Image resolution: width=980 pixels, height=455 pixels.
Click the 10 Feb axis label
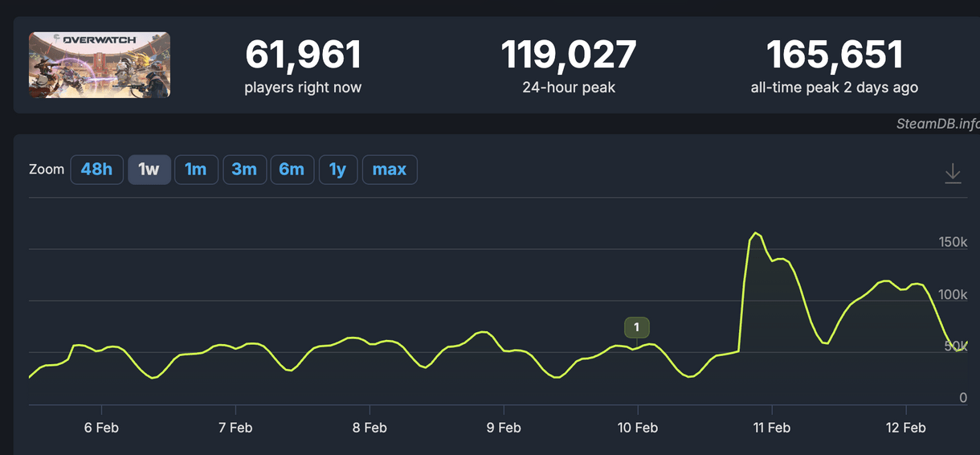click(x=638, y=428)
